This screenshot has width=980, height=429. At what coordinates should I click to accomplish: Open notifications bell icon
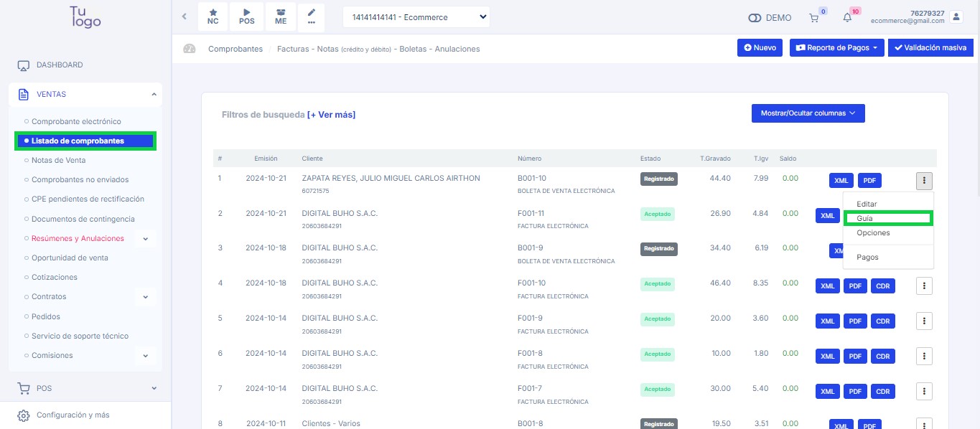pyautogui.click(x=847, y=18)
